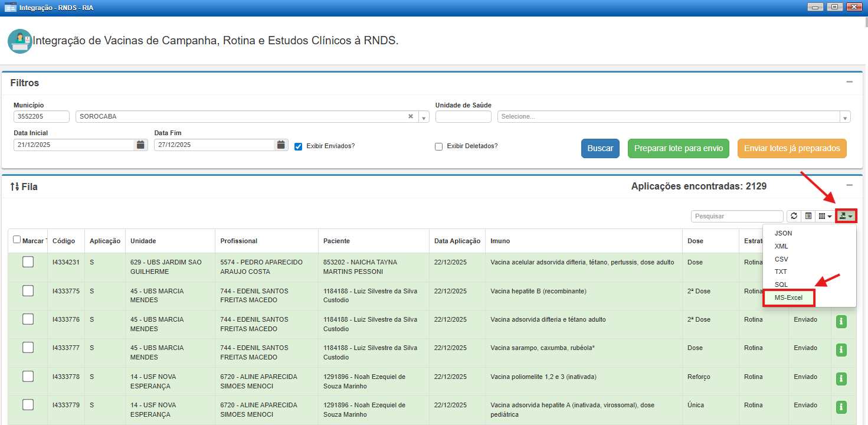Screen dimensions: 868x425
Task: Open the export data icon dropdown
Action: [846, 217]
